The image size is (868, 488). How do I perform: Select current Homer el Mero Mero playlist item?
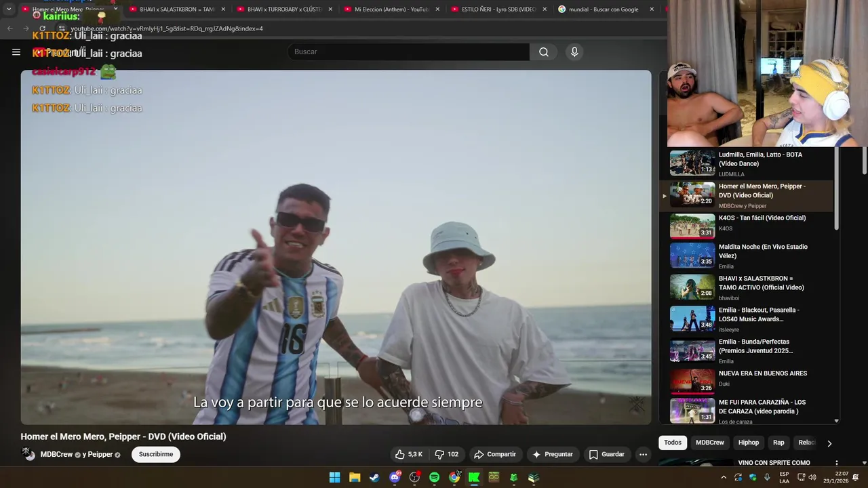tap(746, 195)
